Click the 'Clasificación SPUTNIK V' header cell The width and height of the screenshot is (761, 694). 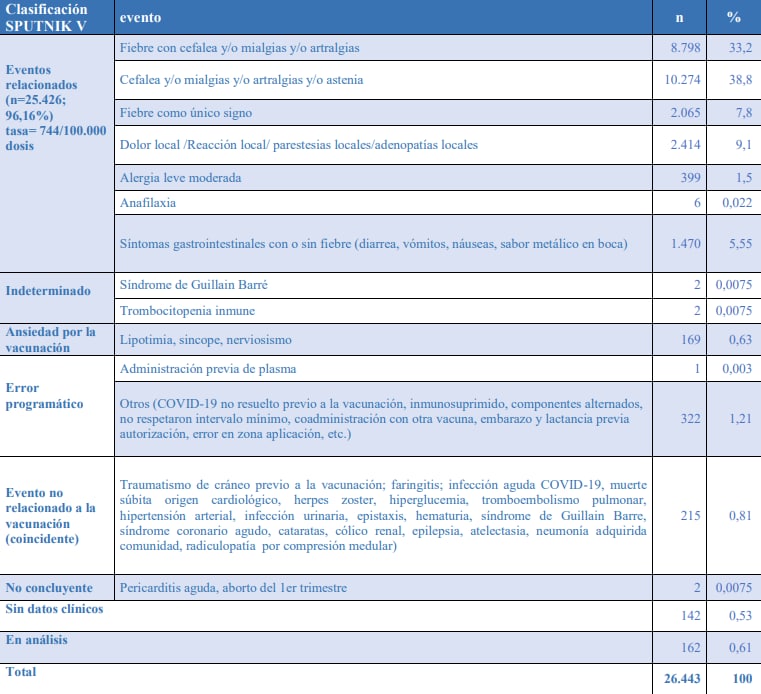click(54, 17)
